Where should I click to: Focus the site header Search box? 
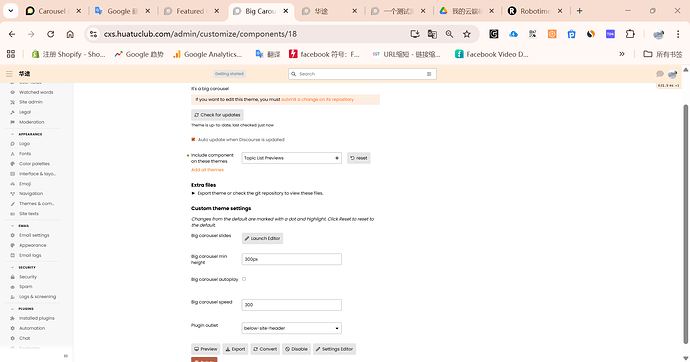[362, 74]
